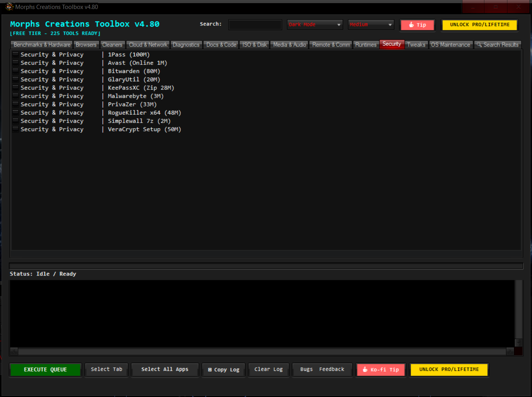Click the active Security tab
The width and height of the screenshot is (532, 397).
392,44
